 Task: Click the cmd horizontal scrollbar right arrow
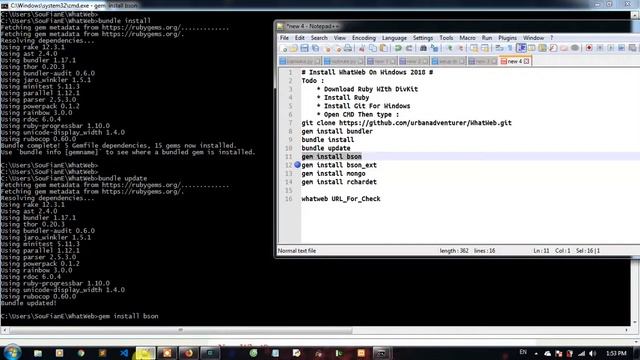pyautogui.click(x=627, y=330)
